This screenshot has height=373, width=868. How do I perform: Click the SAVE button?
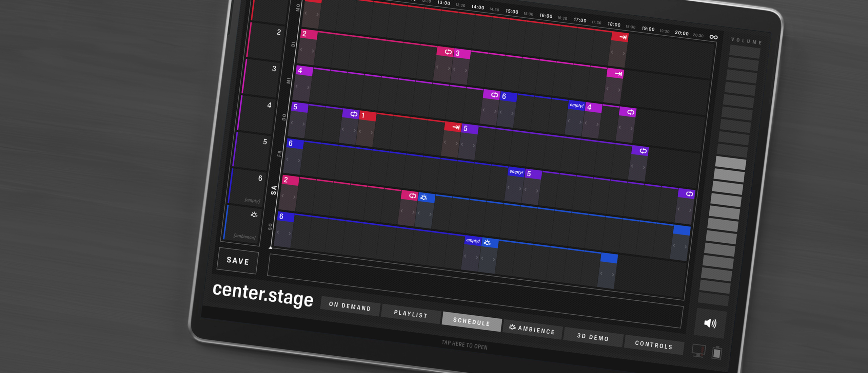237,261
